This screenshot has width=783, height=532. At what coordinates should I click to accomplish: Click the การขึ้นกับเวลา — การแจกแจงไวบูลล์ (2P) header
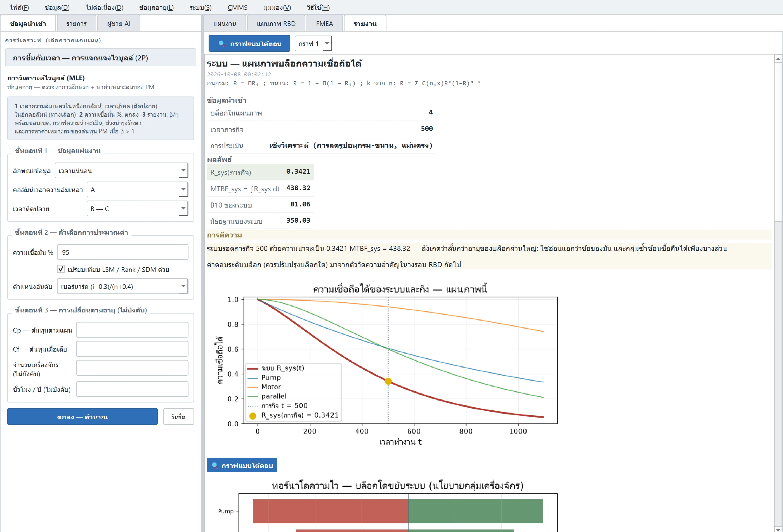coord(100,58)
